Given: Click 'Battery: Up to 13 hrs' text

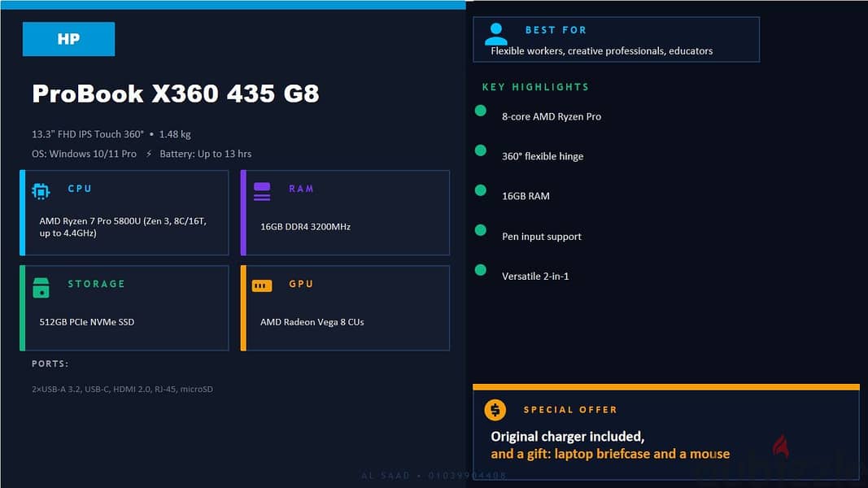Looking at the screenshot, I should 205,154.
